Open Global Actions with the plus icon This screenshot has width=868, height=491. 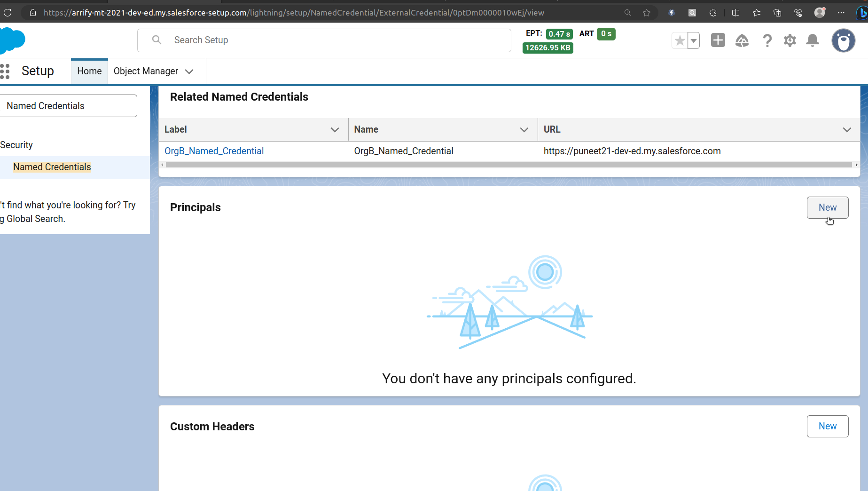(x=718, y=40)
